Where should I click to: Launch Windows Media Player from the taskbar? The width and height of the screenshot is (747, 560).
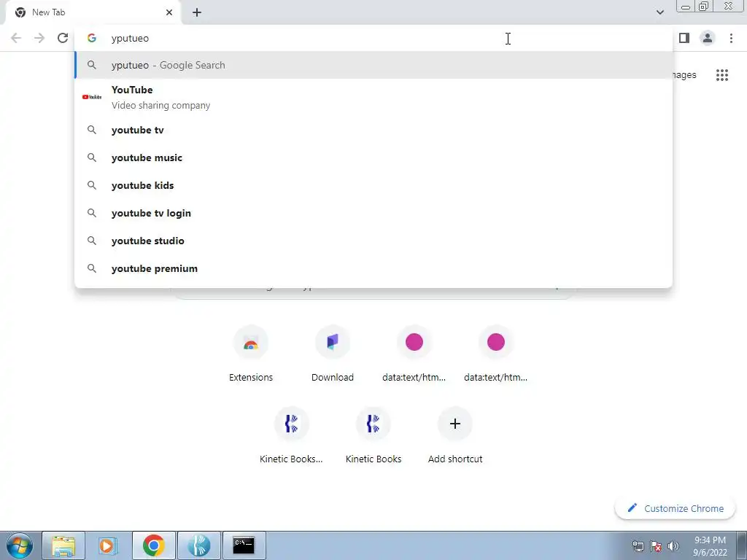tap(108, 545)
